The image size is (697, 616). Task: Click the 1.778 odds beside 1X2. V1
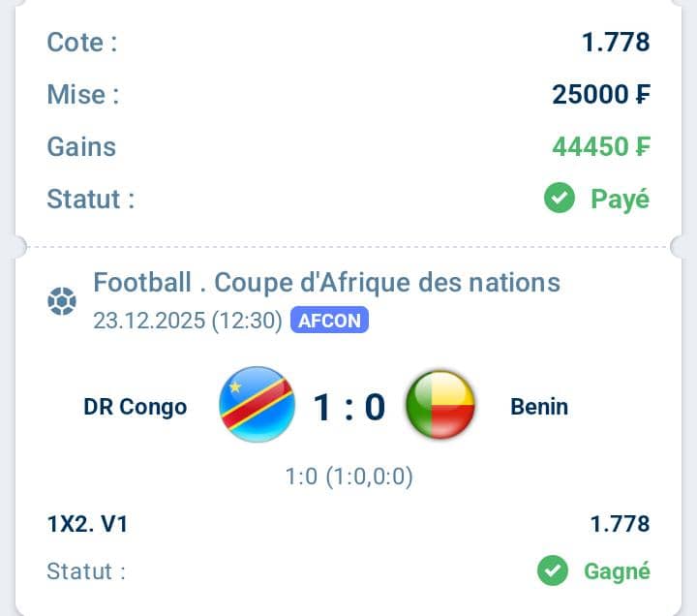click(x=620, y=525)
